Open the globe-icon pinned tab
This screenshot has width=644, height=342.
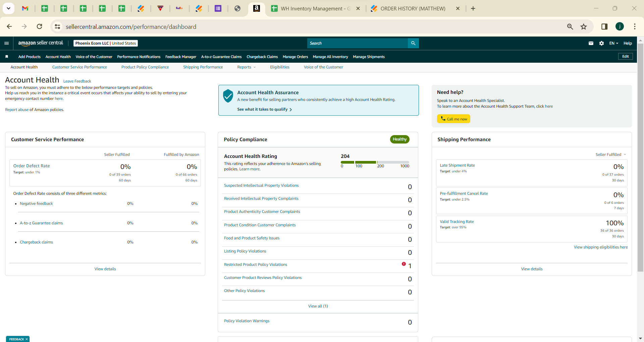pos(237,8)
